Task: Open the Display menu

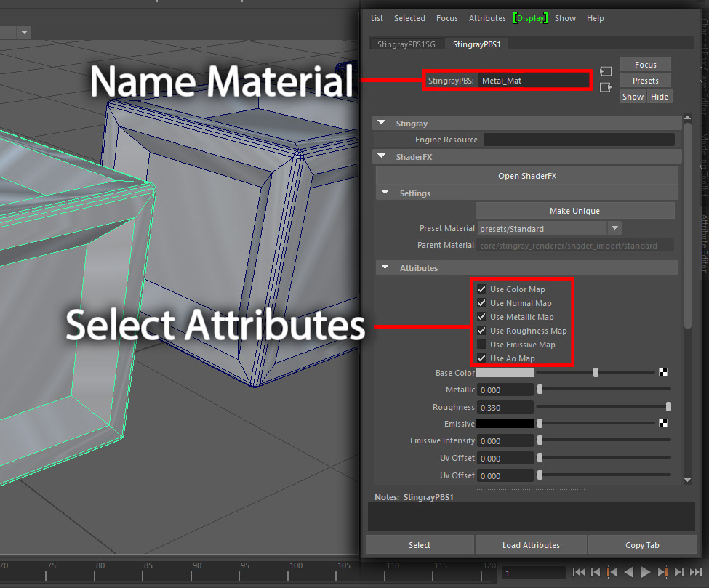Action: coord(530,18)
